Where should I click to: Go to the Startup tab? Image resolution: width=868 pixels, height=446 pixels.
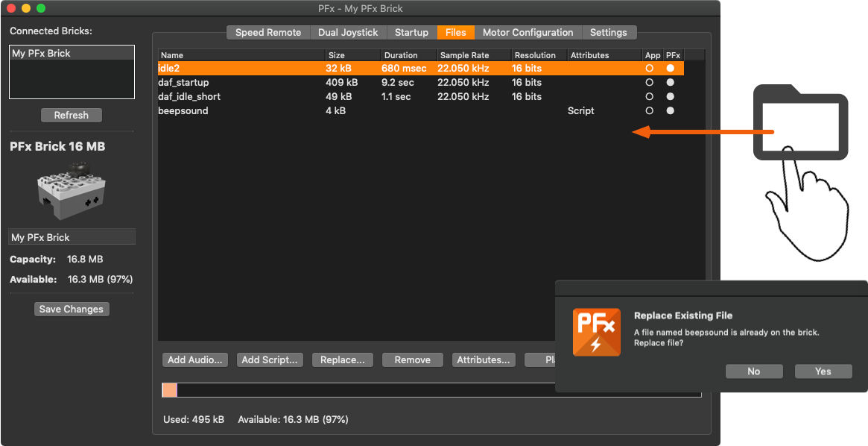tap(411, 32)
